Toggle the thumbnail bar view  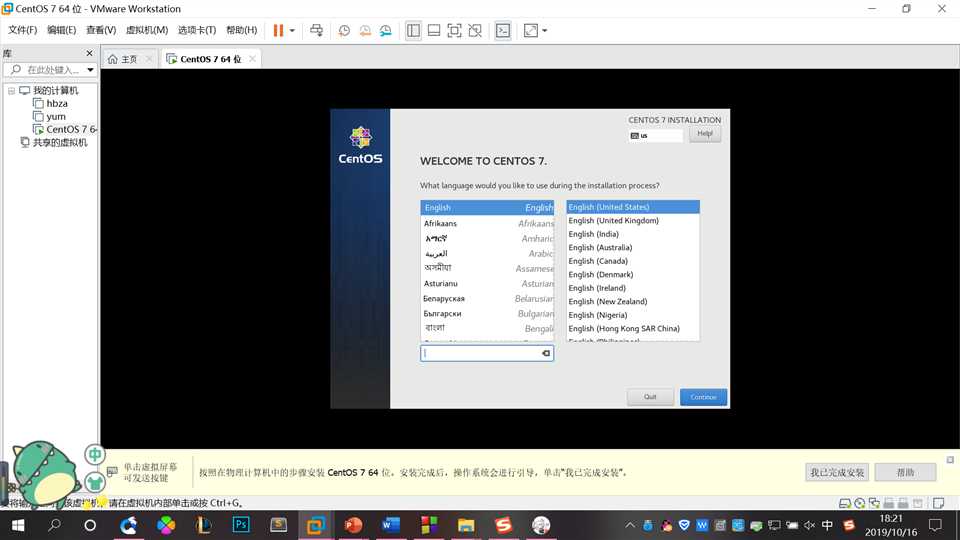coord(434,31)
